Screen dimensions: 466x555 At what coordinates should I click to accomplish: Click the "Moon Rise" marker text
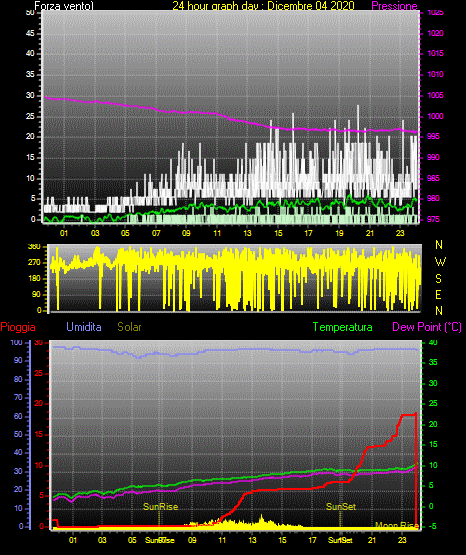397,525
